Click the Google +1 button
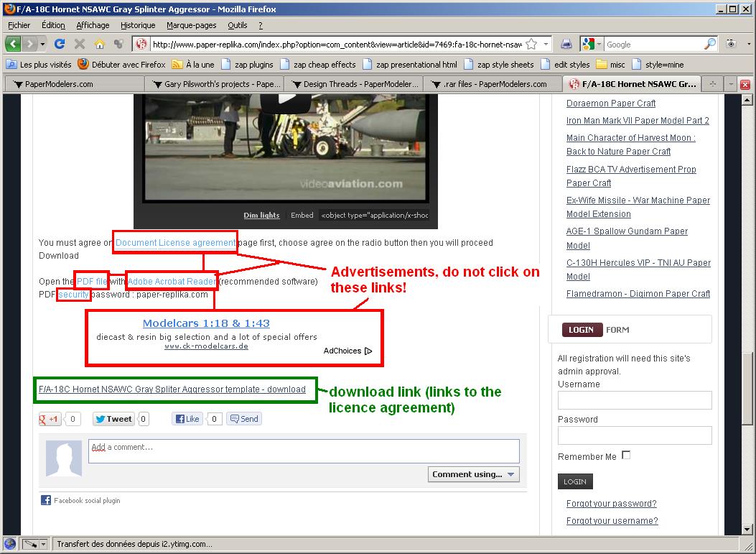 [x=50, y=419]
